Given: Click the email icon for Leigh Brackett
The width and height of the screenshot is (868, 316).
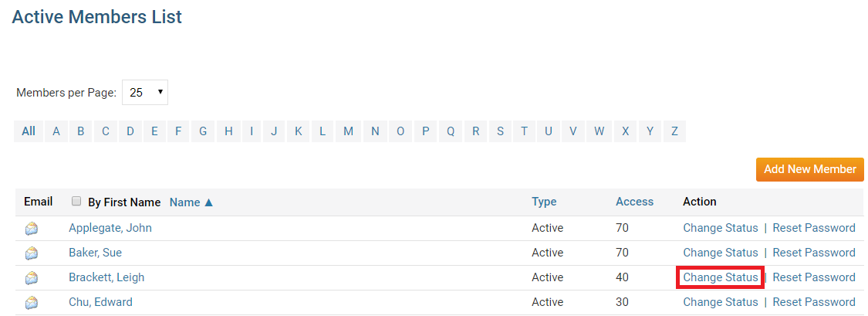Looking at the screenshot, I should [31, 277].
